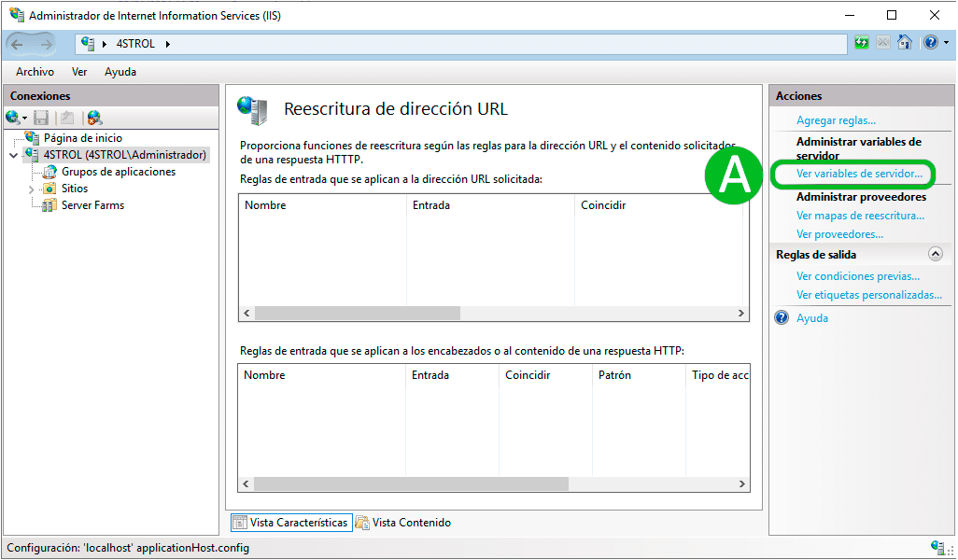Select Grupos de aplicaciones in the tree
Viewport: 958px width, 560px height.
tap(119, 172)
